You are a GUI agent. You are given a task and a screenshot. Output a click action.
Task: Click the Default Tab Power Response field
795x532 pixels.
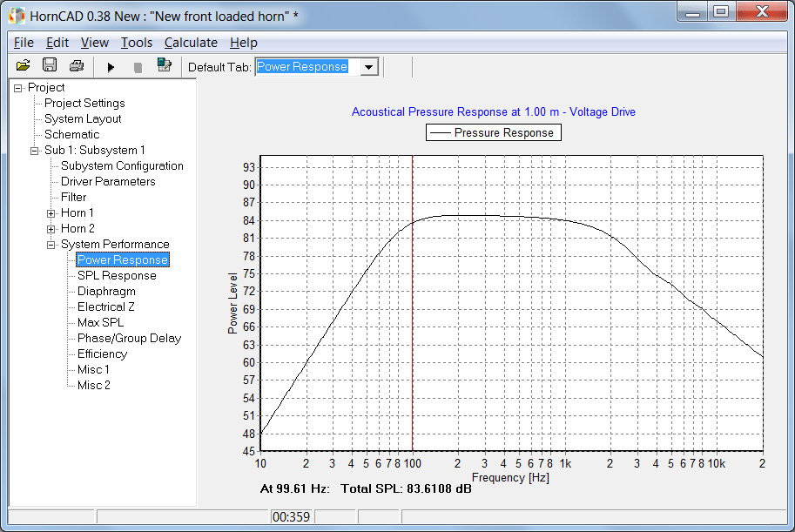[307, 67]
